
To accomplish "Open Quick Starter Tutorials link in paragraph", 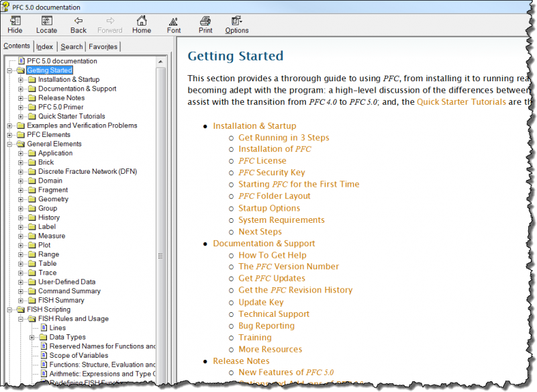I will click(x=461, y=102).
